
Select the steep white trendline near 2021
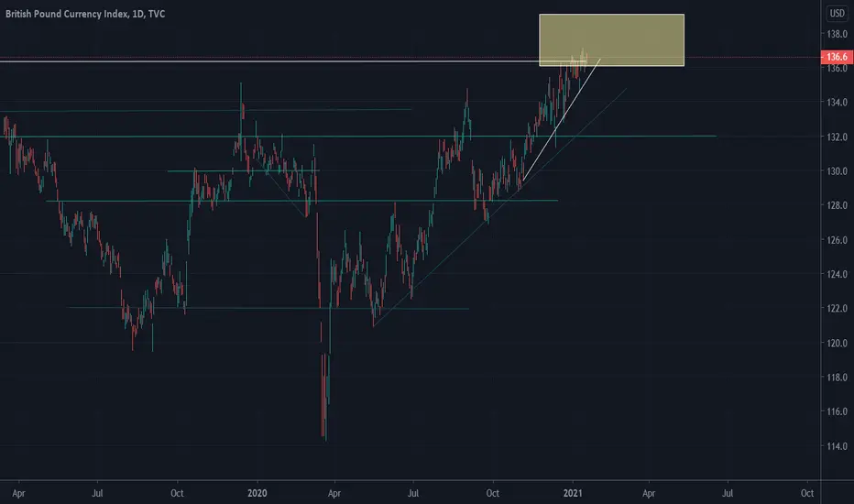[561, 120]
